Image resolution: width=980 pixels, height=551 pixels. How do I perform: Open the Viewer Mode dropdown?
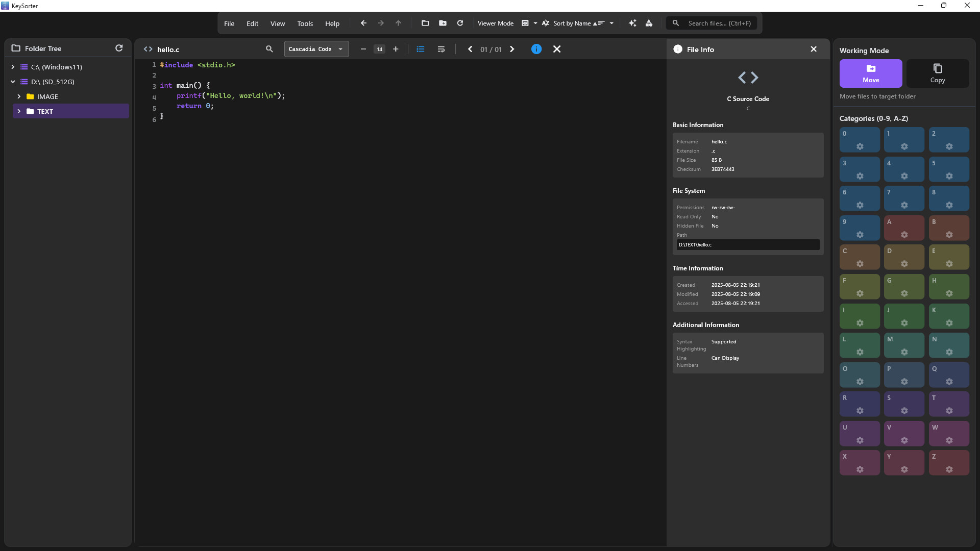click(x=529, y=23)
